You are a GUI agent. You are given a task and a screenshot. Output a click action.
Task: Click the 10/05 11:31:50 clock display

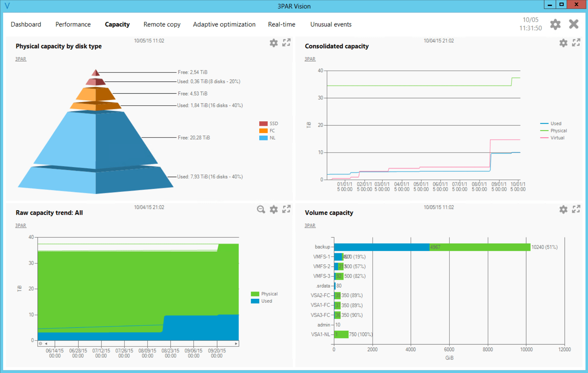[530, 24]
